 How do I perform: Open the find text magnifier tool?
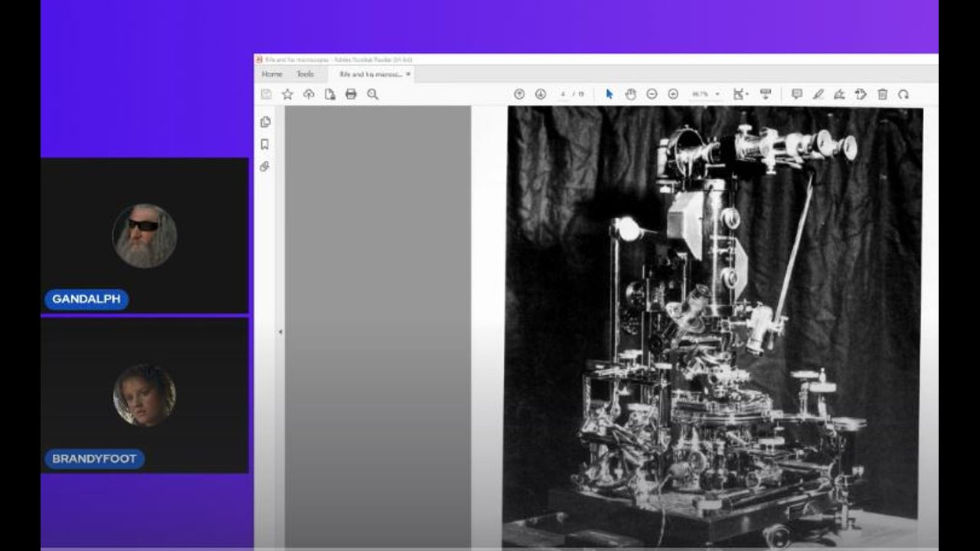click(x=373, y=94)
